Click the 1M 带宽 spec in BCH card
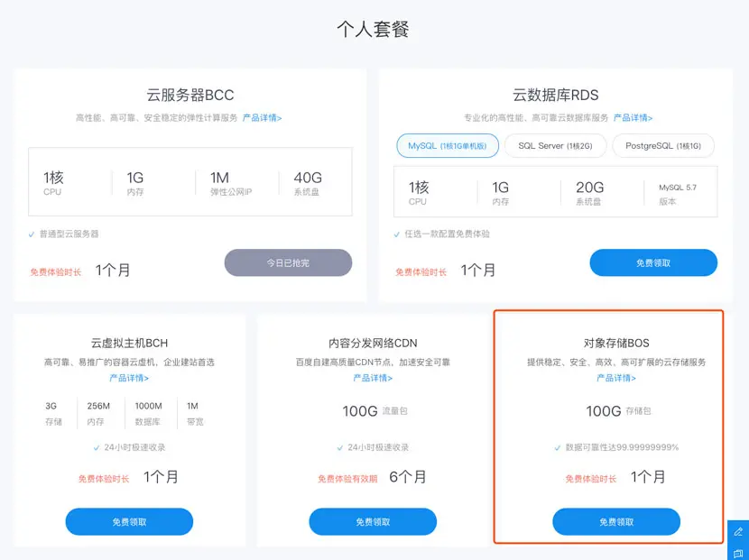This screenshot has width=749, height=560. (194, 413)
